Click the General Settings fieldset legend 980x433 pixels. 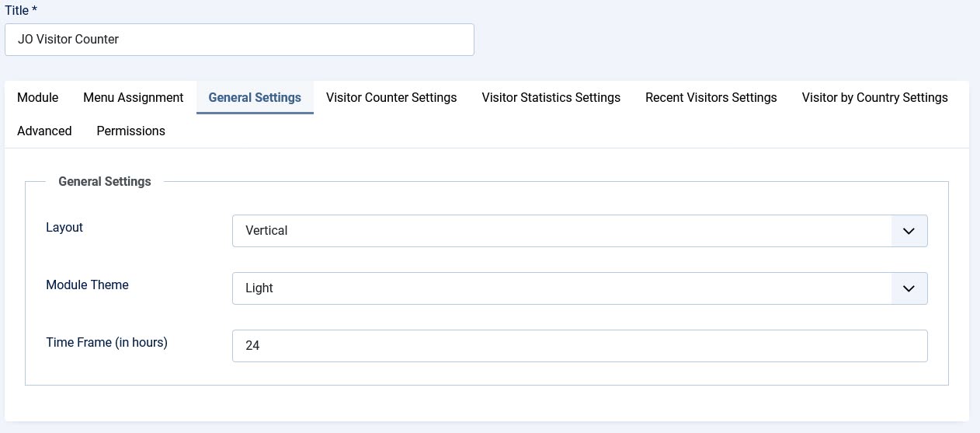[x=105, y=182]
